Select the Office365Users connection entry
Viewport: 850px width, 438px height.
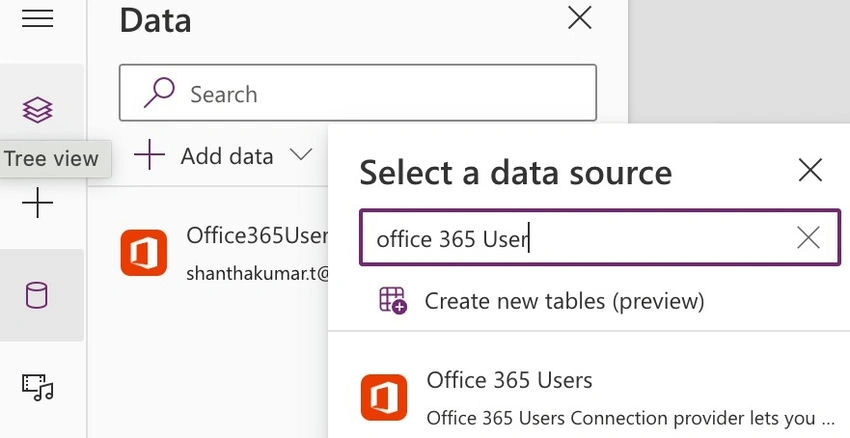(x=224, y=254)
